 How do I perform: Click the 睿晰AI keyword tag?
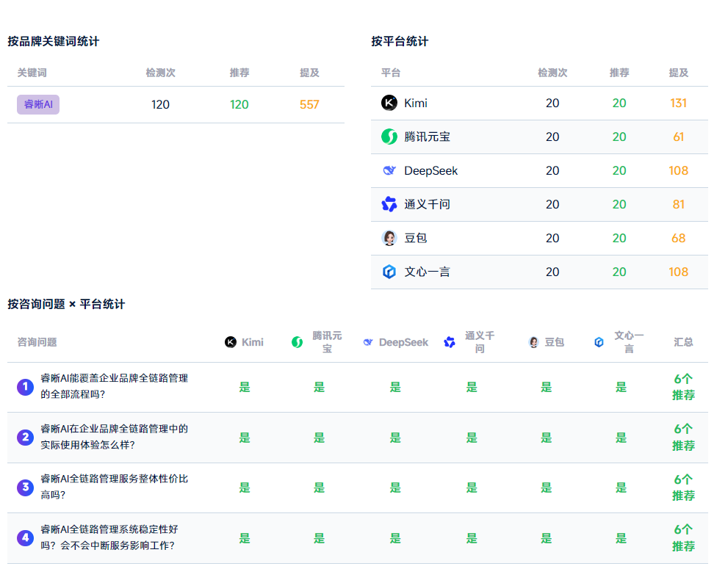[38, 104]
